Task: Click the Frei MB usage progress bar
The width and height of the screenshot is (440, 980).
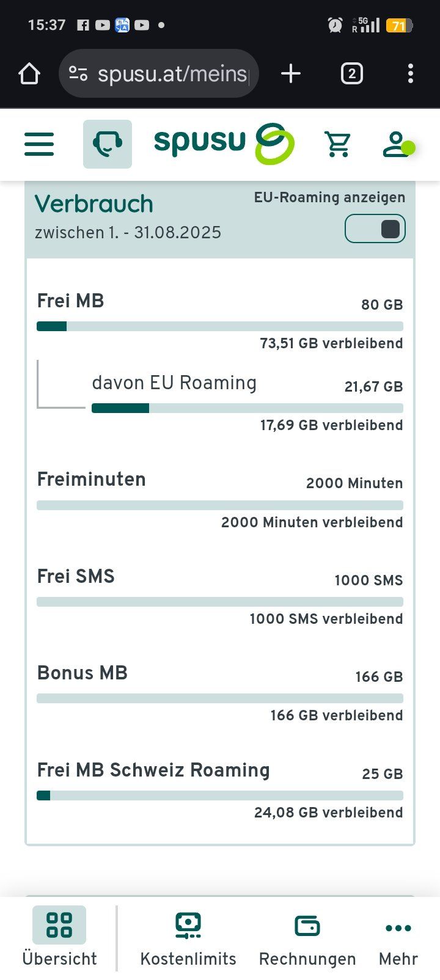Action: [220, 326]
